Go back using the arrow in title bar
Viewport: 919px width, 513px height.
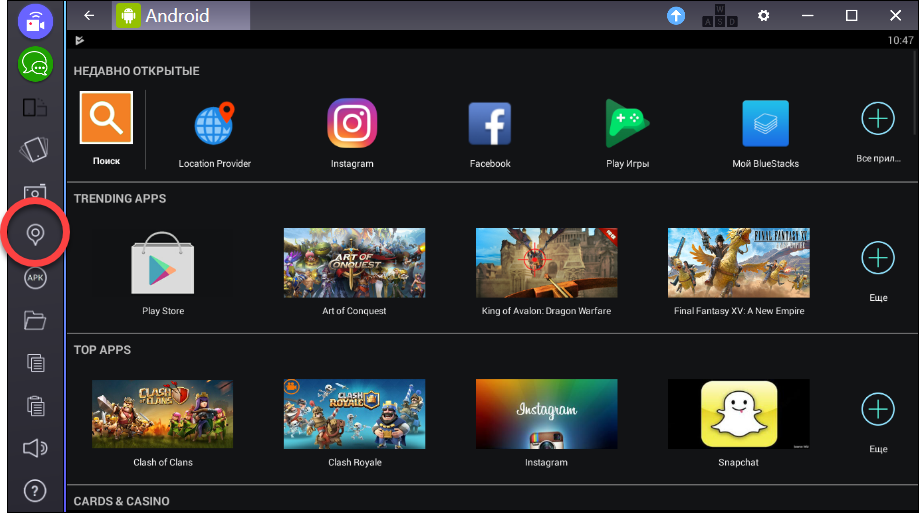[89, 15]
